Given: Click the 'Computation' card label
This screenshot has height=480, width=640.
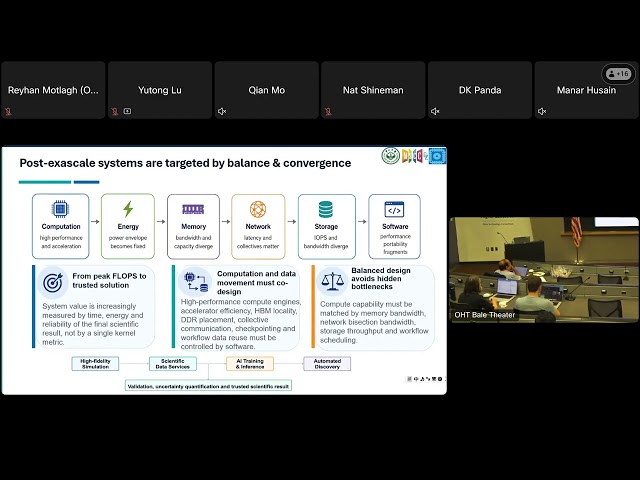Looking at the screenshot, I should (61, 227).
